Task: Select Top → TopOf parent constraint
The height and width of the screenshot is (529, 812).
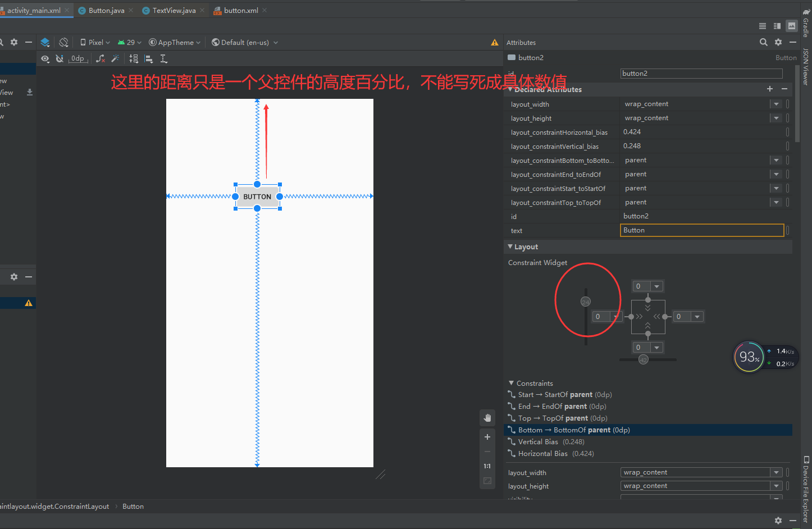Action: pos(649,418)
